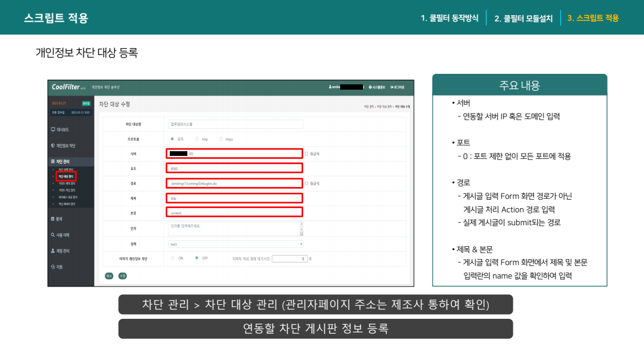Click the 로그아웃 icon in header
This screenshot has width=644, height=361.
coord(392,87)
